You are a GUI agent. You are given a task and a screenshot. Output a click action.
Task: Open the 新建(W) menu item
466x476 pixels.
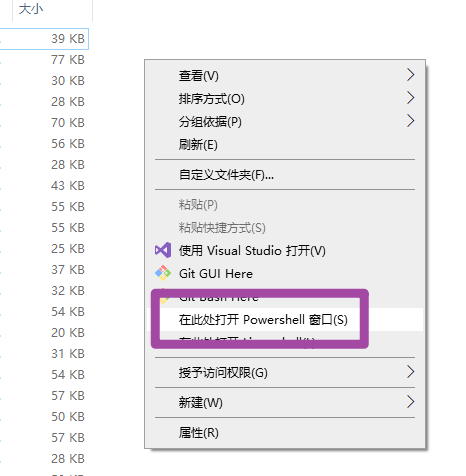point(285,402)
